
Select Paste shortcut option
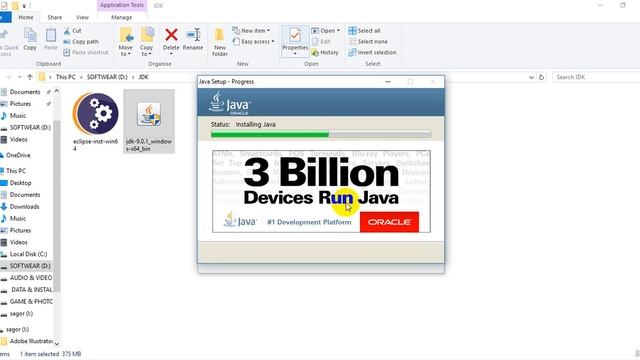tap(86, 52)
